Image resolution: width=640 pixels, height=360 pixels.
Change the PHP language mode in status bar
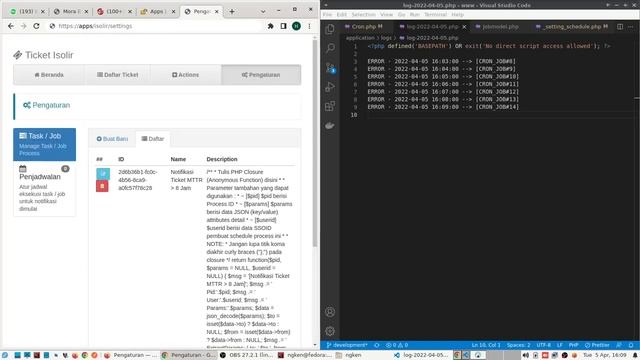click(573, 345)
